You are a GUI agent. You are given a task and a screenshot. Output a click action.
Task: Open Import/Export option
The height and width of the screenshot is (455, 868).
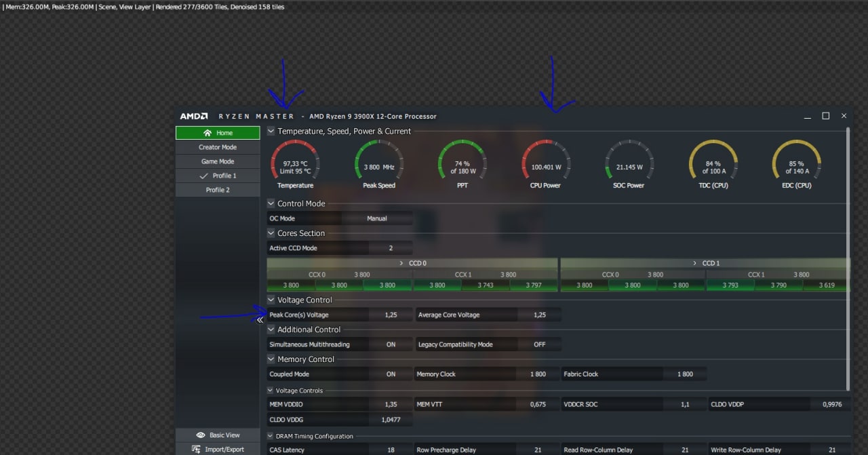(218, 450)
